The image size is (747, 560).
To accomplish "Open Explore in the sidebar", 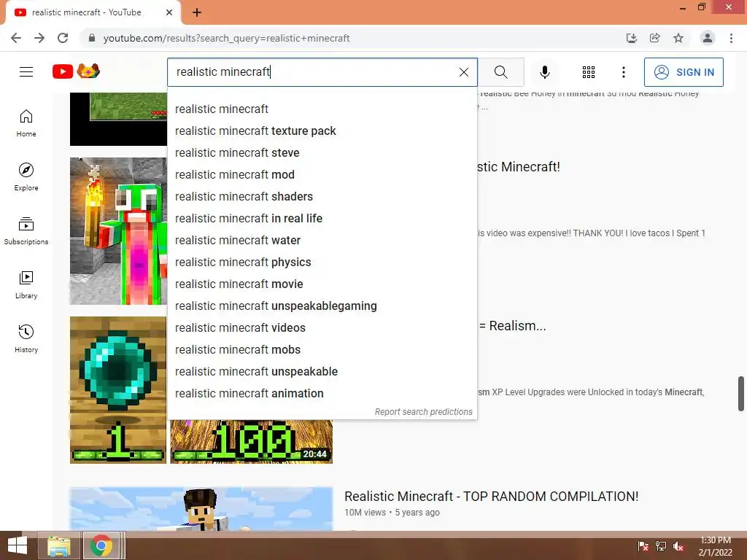I will (x=26, y=177).
